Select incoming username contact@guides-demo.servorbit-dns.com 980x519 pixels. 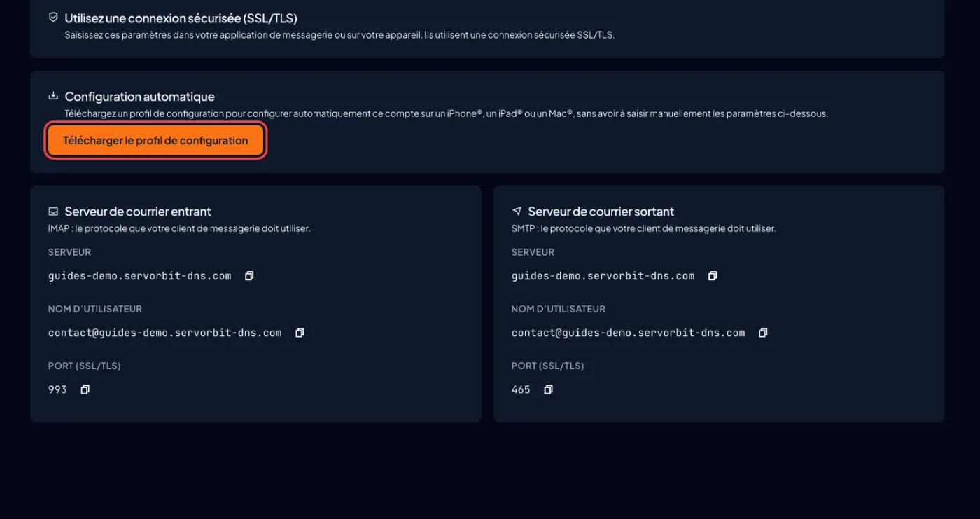[165, 333]
